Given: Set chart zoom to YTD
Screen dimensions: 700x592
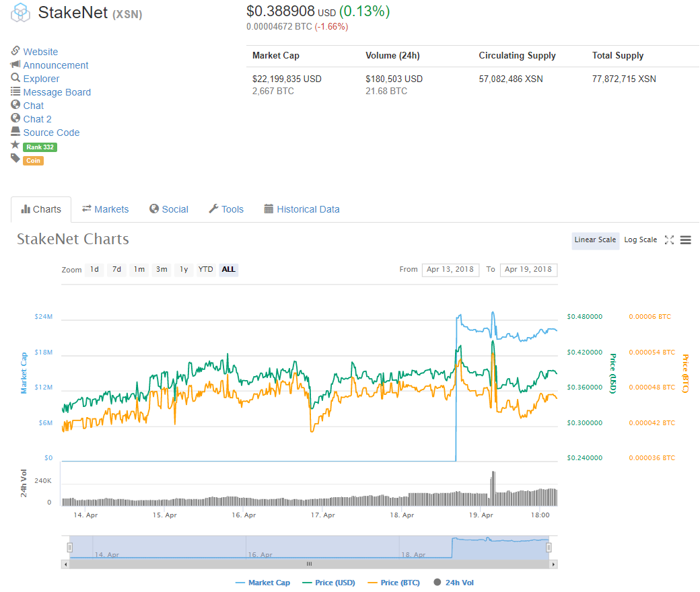Looking at the screenshot, I should [206, 270].
